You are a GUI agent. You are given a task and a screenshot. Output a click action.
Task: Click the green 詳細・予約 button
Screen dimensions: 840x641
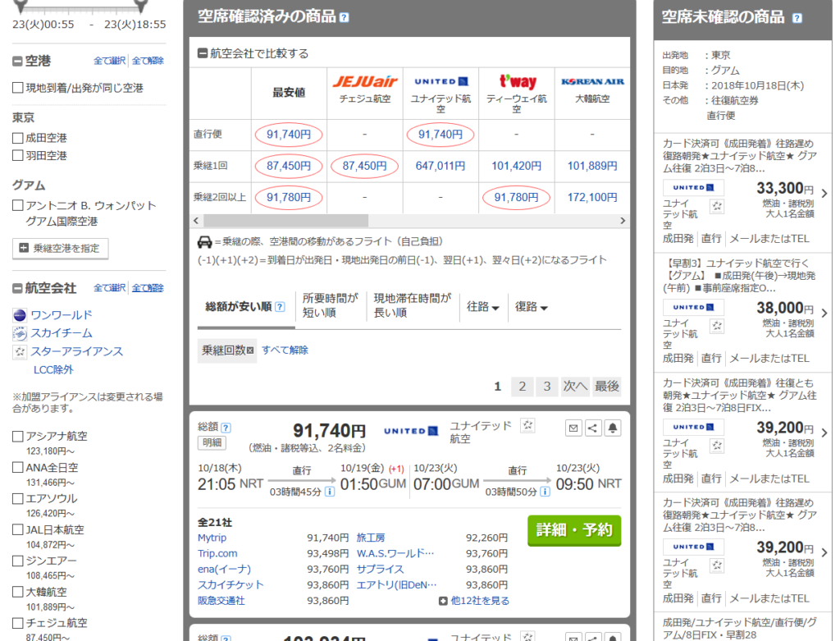pyautogui.click(x=574, y=530)
